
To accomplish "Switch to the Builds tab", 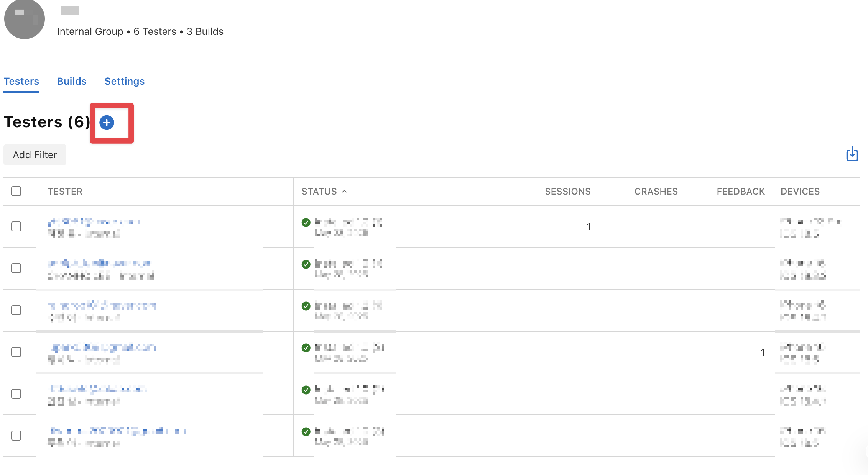I will (72, 81).
